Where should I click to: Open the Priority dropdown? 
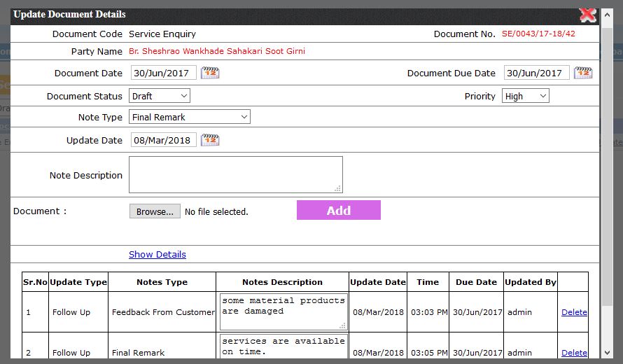coord(525,96)
